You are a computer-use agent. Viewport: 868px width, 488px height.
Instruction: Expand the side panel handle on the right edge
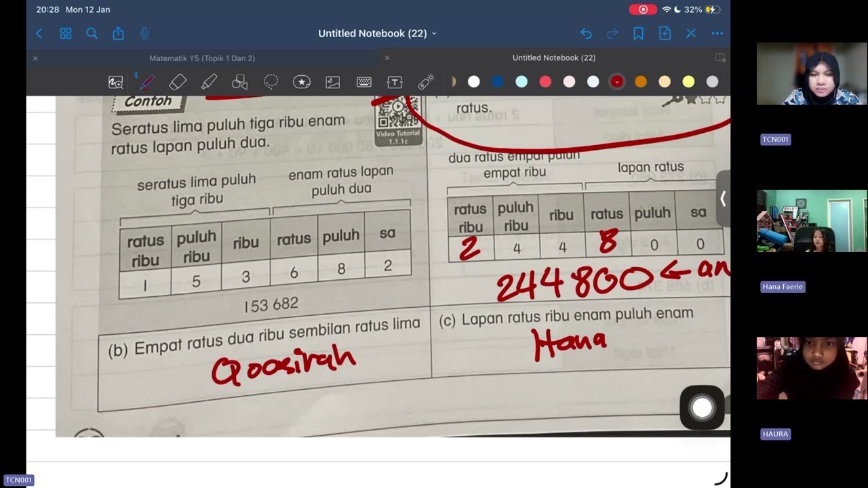click(723, 199)
